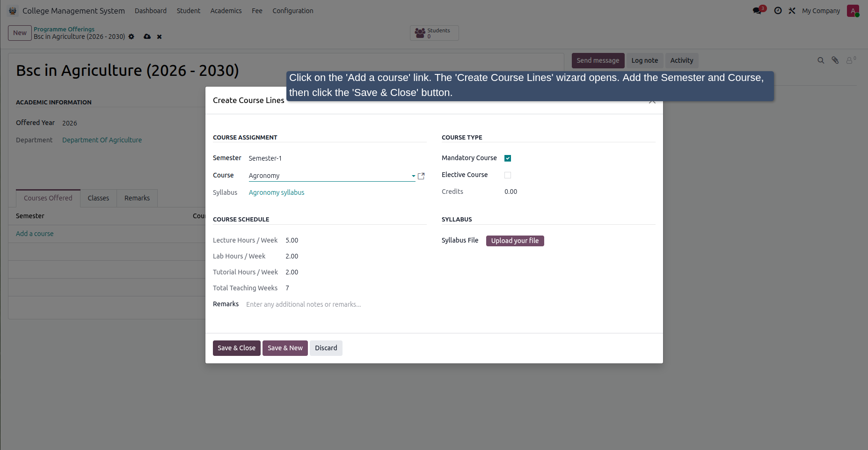Open the Dashboard menu
This screenshot has height=450, width=868.
pos(151,11)
